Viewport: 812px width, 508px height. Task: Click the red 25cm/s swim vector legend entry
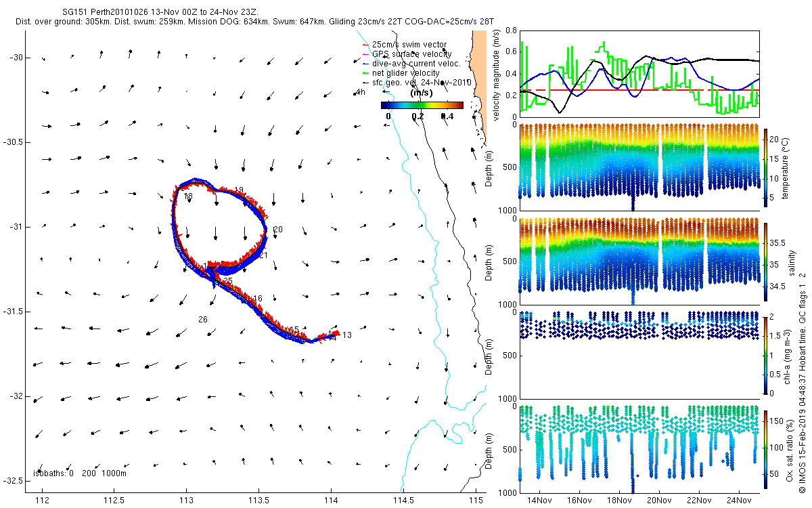coord(411,45)
